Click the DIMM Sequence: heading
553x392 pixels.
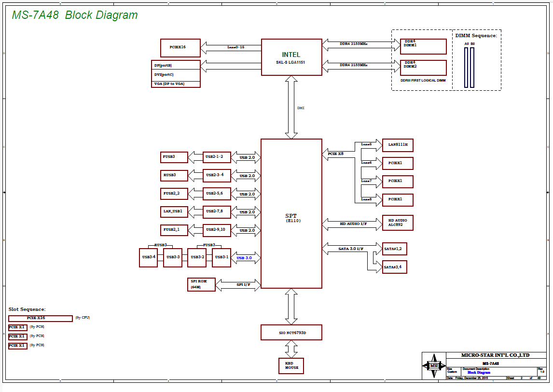[476, 36]
